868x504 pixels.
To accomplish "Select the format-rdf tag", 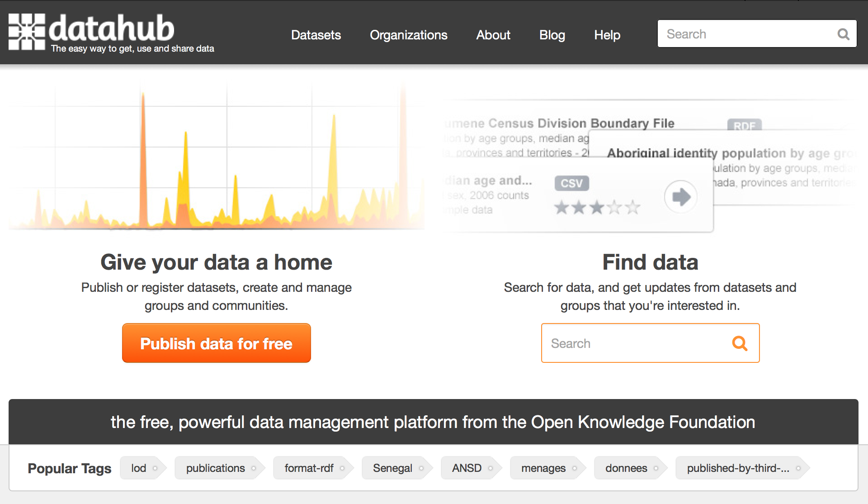I will 314,468.
